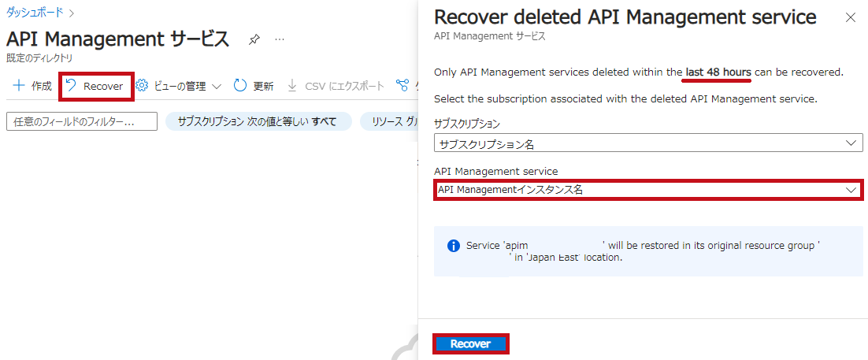Focus the 任意のフィールドのフィルター input
Screen dimensions: 868x360
click(x=82, y=122)
